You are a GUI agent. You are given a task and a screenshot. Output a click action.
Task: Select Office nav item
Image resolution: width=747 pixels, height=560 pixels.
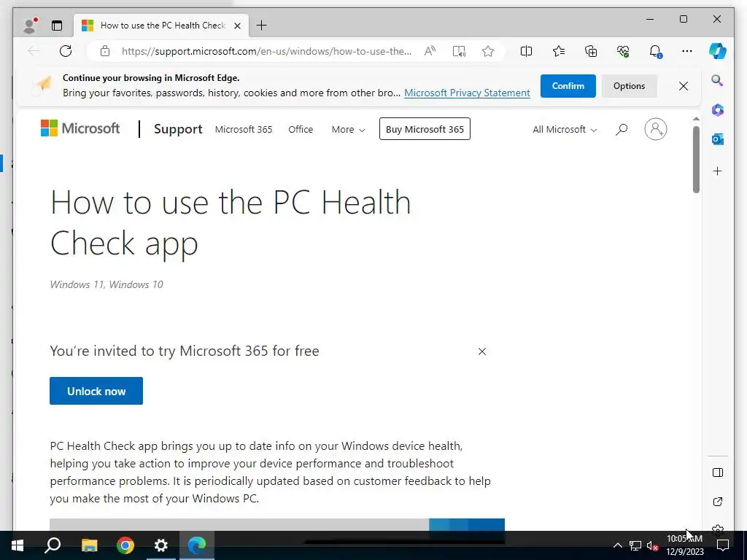(301, 130)
